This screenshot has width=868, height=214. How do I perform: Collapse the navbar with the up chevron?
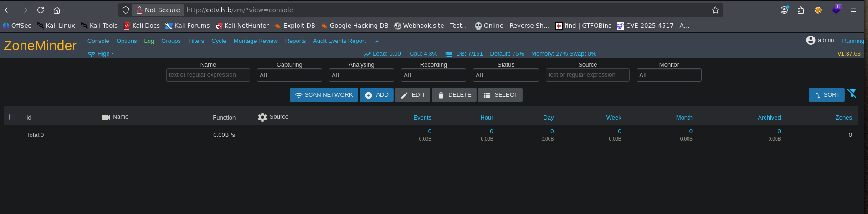(377, 42)
